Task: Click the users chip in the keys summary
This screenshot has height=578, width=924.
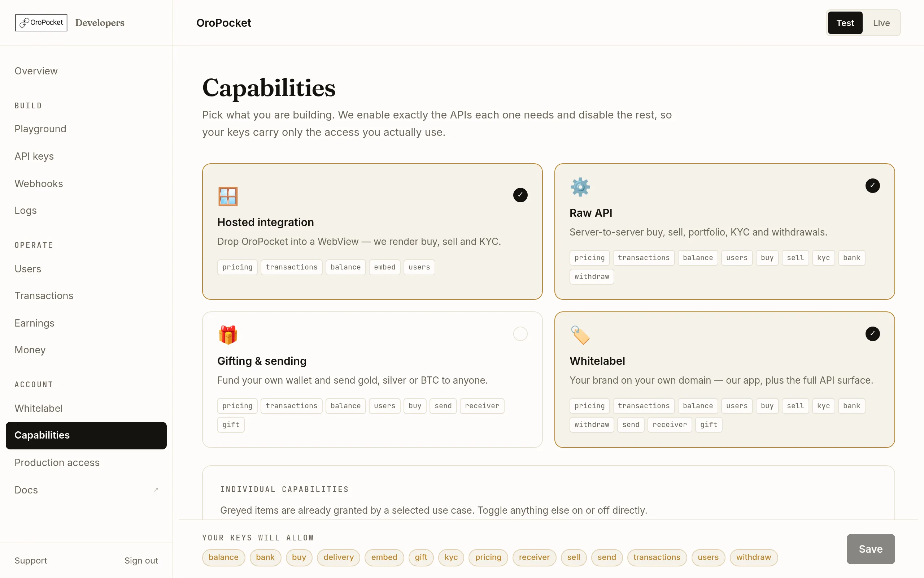Action: click(x=708, y=557)
